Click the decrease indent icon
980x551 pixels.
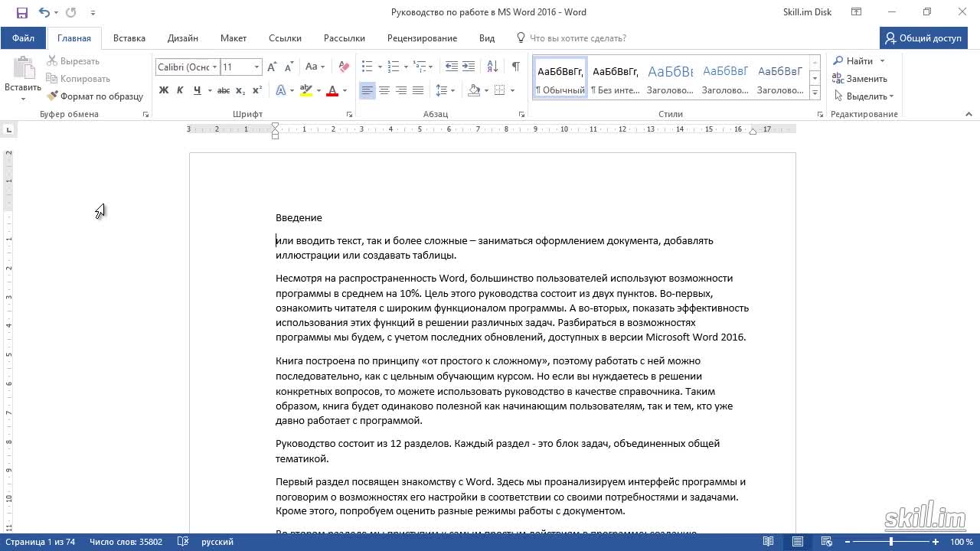point(452,67)
